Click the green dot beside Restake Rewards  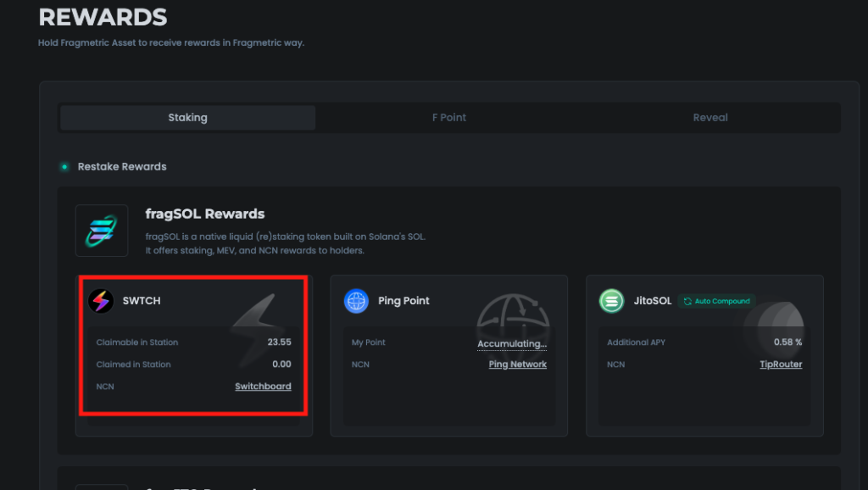coord(64,167)
